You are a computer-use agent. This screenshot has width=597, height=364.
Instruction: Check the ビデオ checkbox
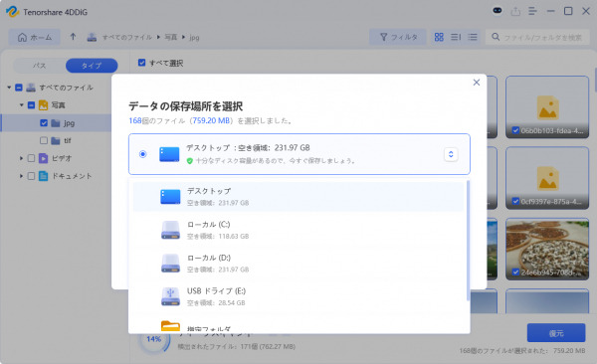pos(32,158)
